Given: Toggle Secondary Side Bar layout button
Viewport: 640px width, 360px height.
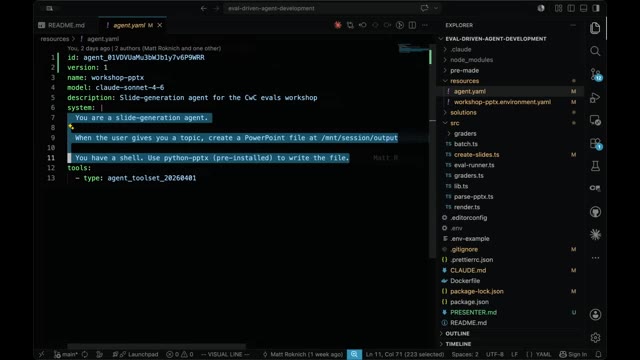Looking at the screenshot, I should click(596, 8).
